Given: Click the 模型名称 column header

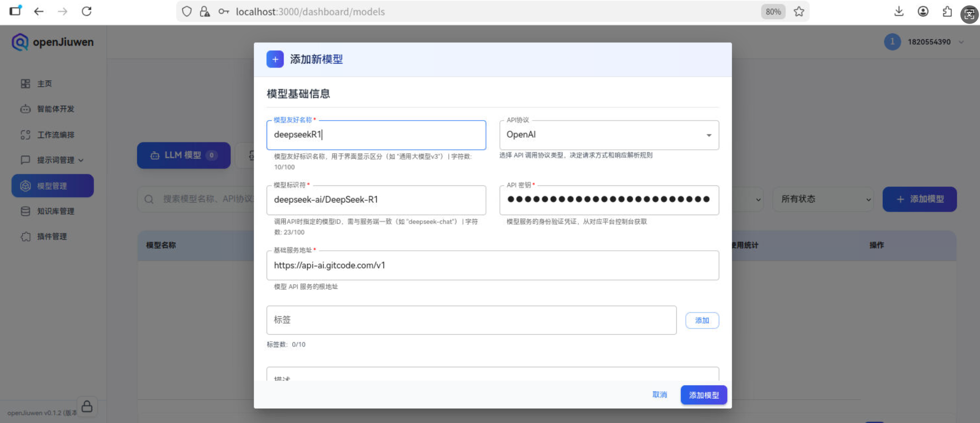Looking at the screenshot, I should click(x=161, y=245).
